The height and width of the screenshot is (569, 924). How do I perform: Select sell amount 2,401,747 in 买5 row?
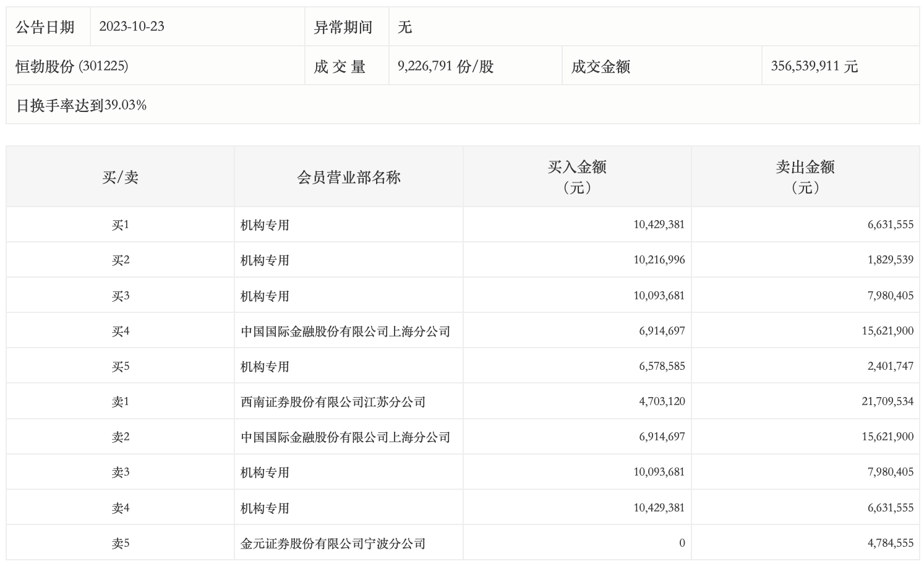[891, 366]
